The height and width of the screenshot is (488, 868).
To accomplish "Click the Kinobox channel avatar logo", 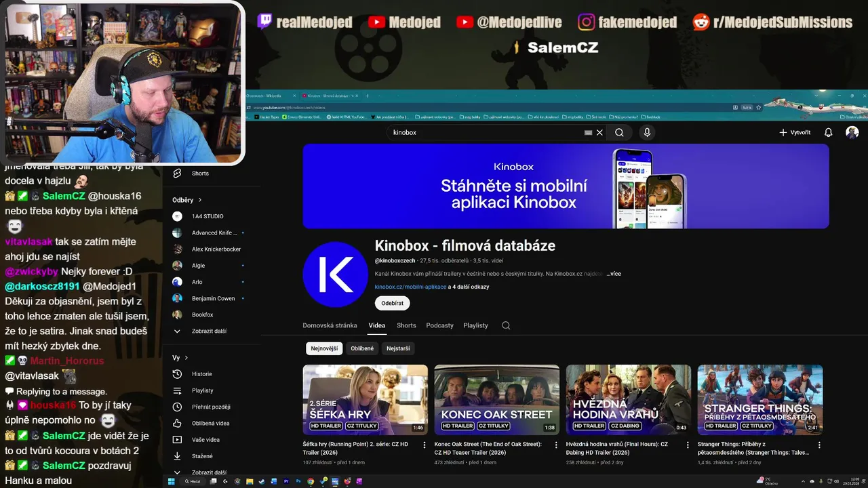I will click(x=336, y=274).
